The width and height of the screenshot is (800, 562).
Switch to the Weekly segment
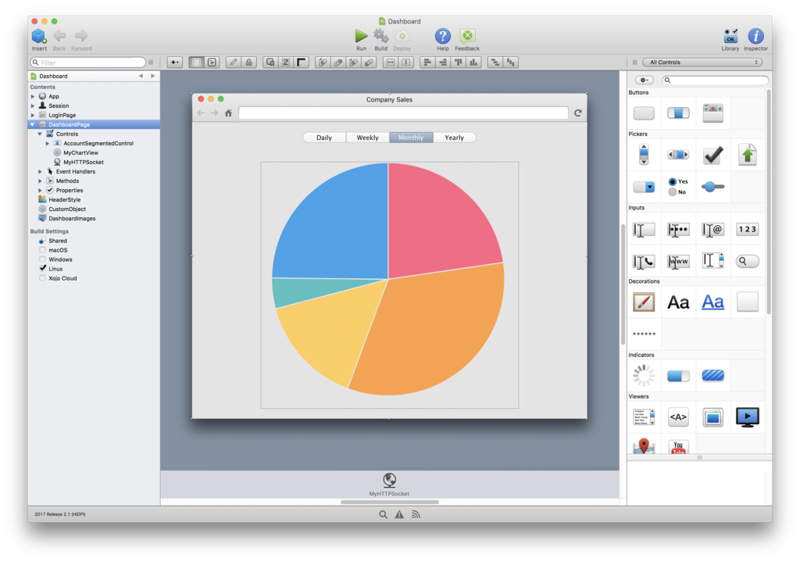click(367, 138)
